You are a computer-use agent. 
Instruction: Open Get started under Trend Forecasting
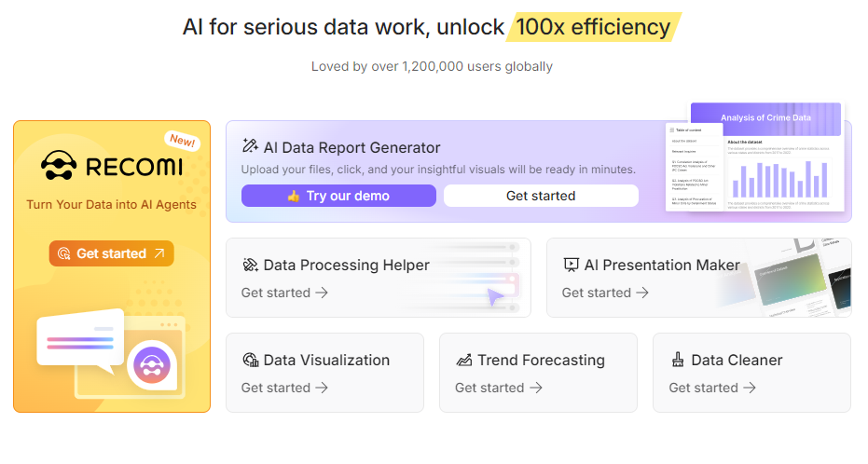[x=498, y=388]
